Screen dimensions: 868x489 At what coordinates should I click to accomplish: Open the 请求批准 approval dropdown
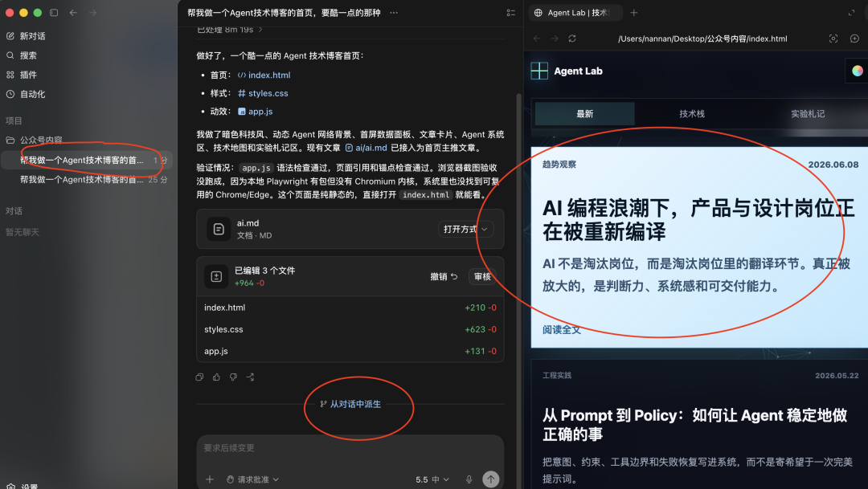pos(252,479)
